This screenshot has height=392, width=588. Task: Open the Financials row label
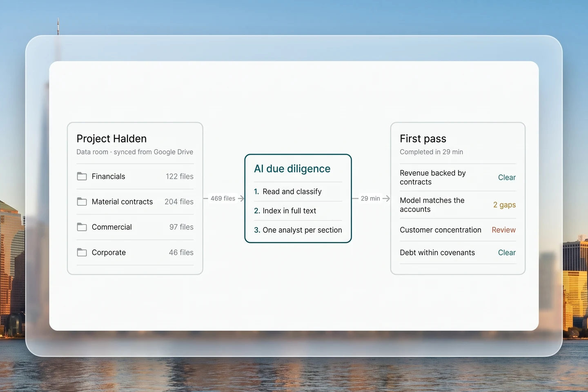pos(108,176)
